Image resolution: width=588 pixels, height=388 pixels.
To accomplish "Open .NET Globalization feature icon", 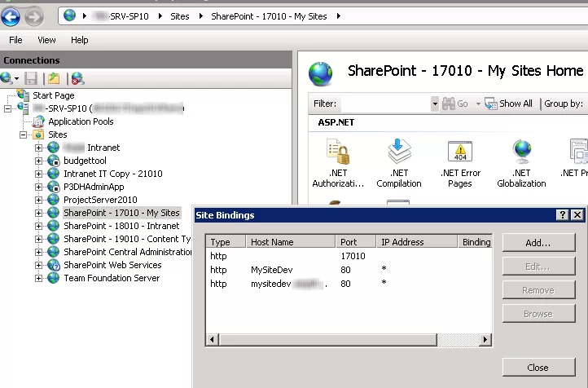I will click(521, 153).
